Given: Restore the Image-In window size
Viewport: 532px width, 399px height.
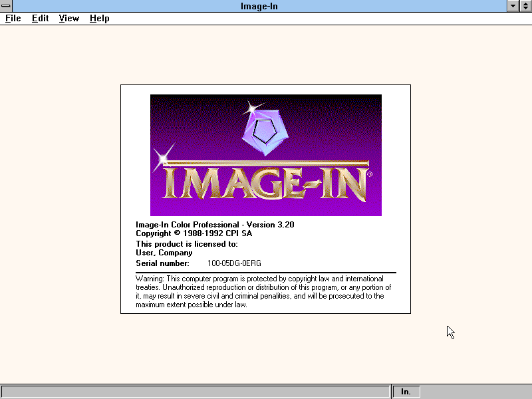Looking at the screenshot, I should [x=525, y=6].
